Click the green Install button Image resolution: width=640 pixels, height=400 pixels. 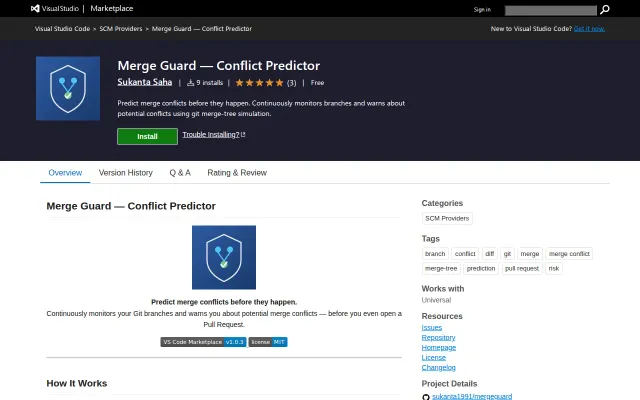(147, 136)
